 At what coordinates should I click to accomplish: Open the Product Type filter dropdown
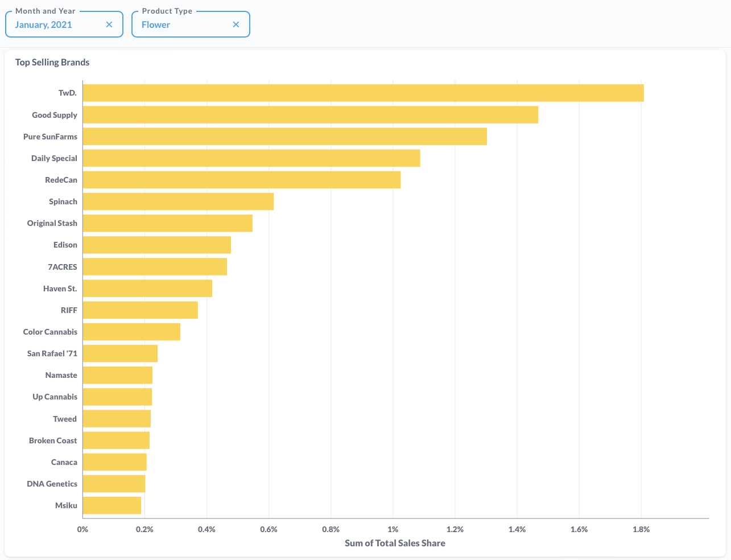[x=191, y=24]
